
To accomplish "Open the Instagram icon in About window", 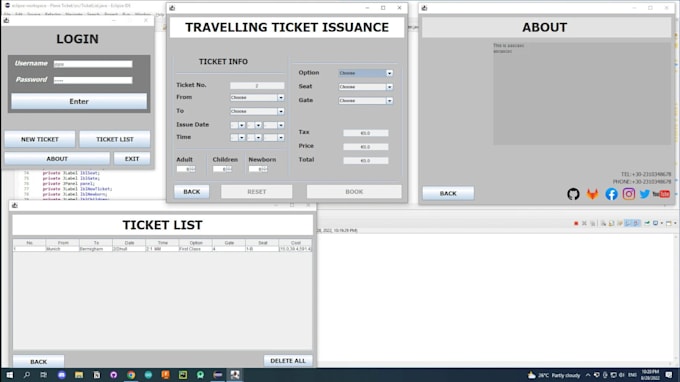I will [629, 194].
